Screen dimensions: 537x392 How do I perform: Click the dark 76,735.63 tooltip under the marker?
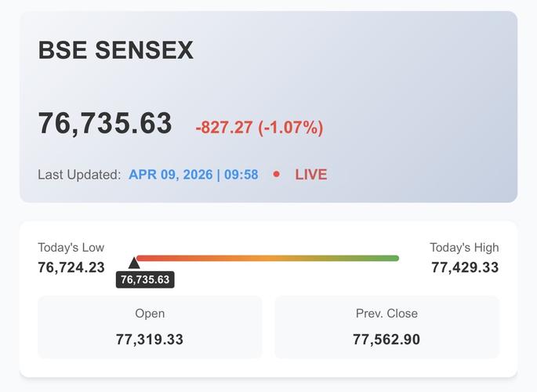(145, 280)
